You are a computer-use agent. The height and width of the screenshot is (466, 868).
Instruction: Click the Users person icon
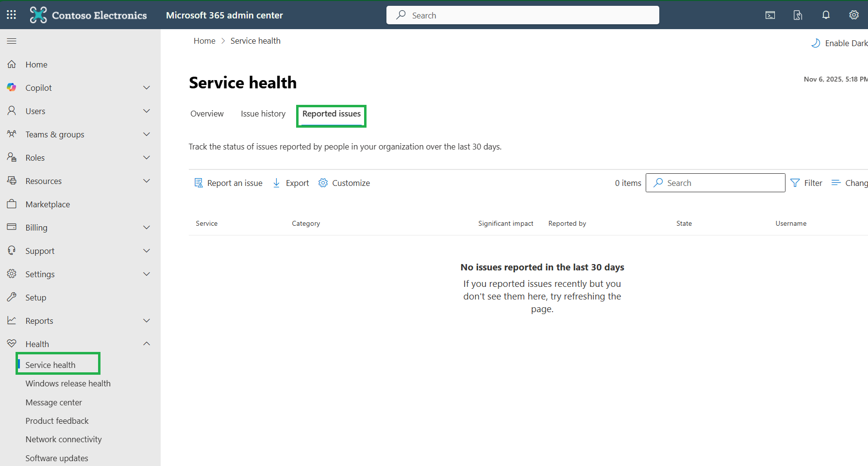coord(12,111)
